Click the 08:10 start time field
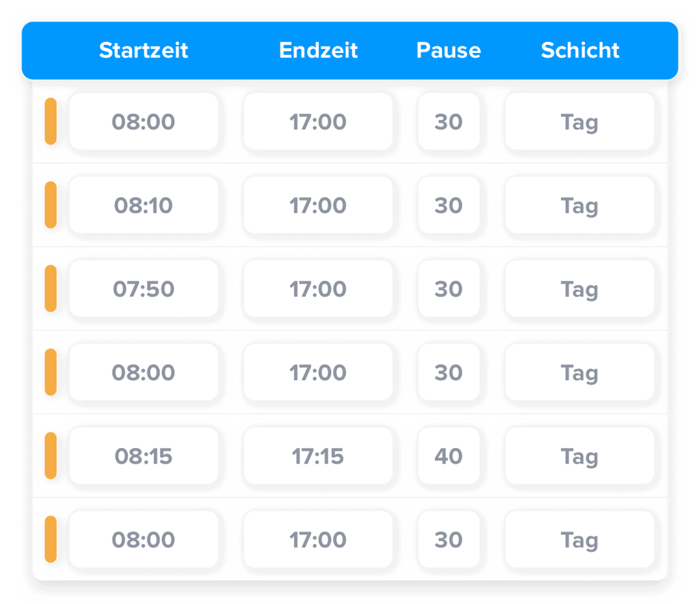 pos(144,205)
